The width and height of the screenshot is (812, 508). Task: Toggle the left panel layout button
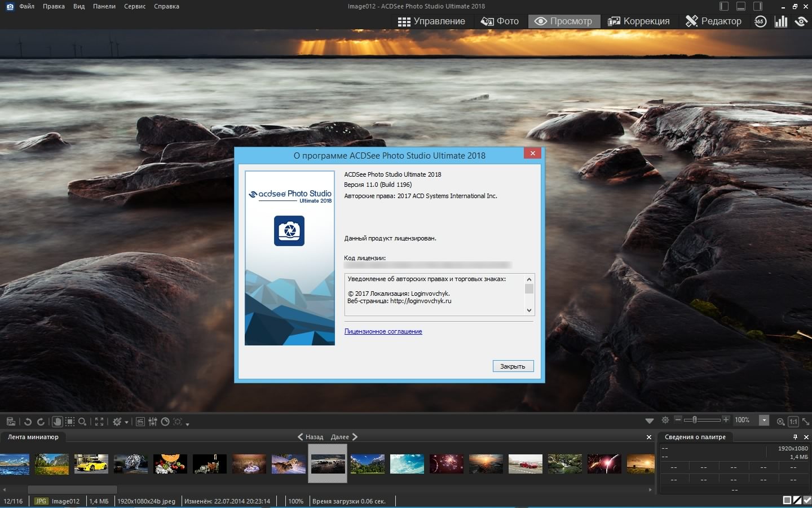[724, 6]
